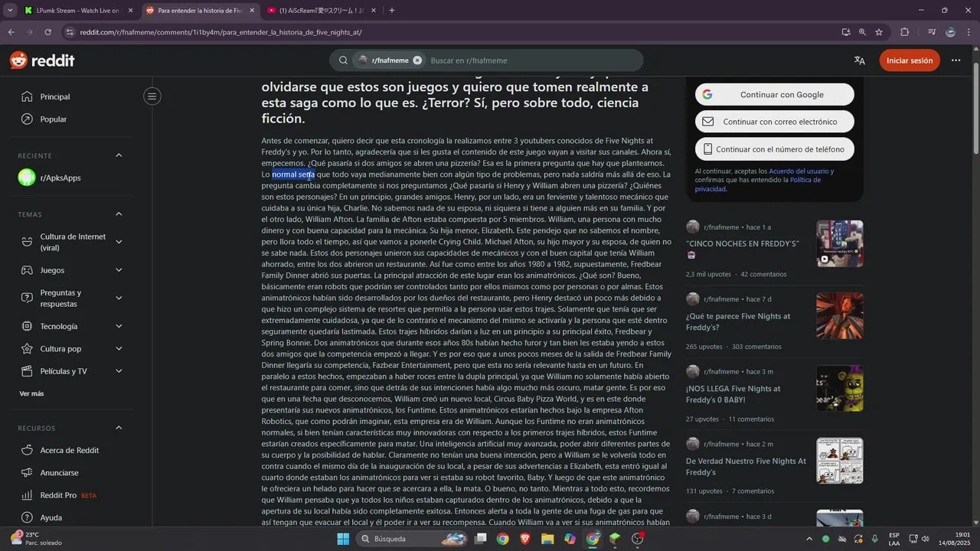The image size is (980, 551).
Task: Continue with correo electrónico
Action: (x=775, y=122)
